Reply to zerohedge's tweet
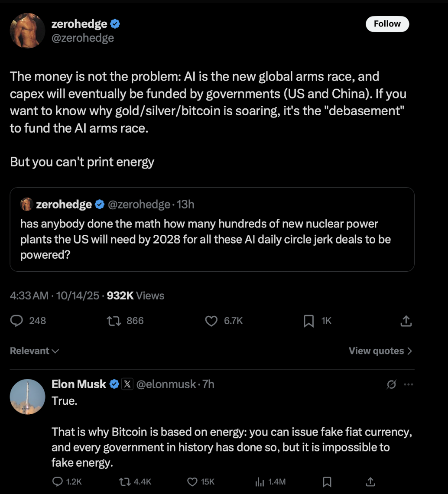The width and height of the screenshot is (448, 494). (16, 321)
